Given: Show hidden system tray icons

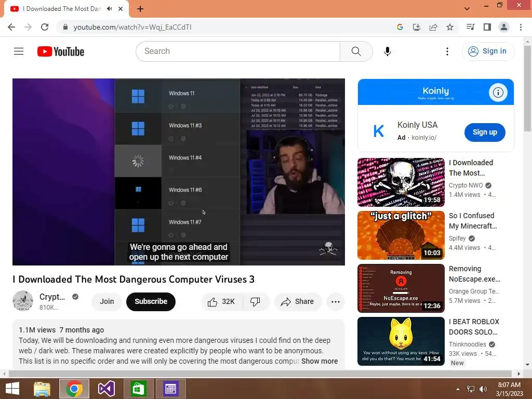Looking at the screenshot, I should (x=458, y=389).
